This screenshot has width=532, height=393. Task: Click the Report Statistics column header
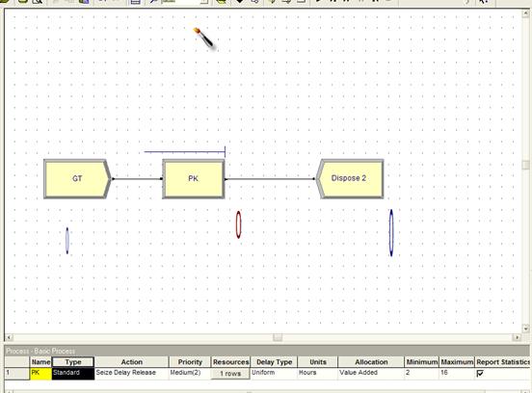(503, 362)
